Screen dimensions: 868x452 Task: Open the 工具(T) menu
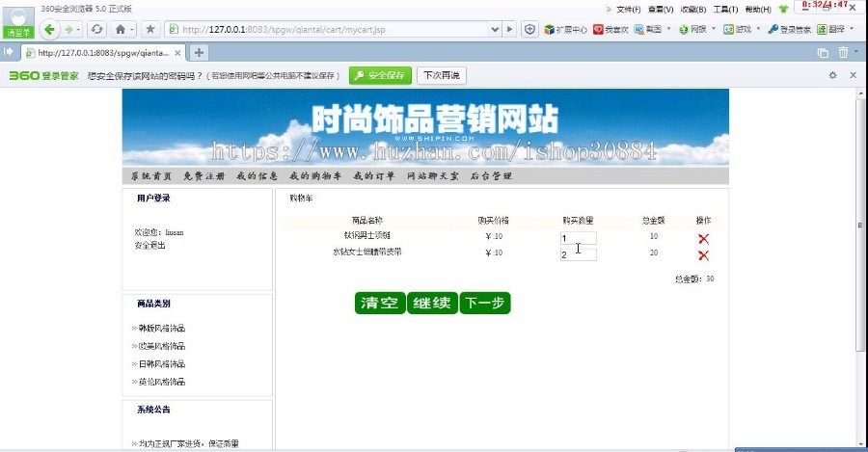pyautogui.click(x=725, y=10)
